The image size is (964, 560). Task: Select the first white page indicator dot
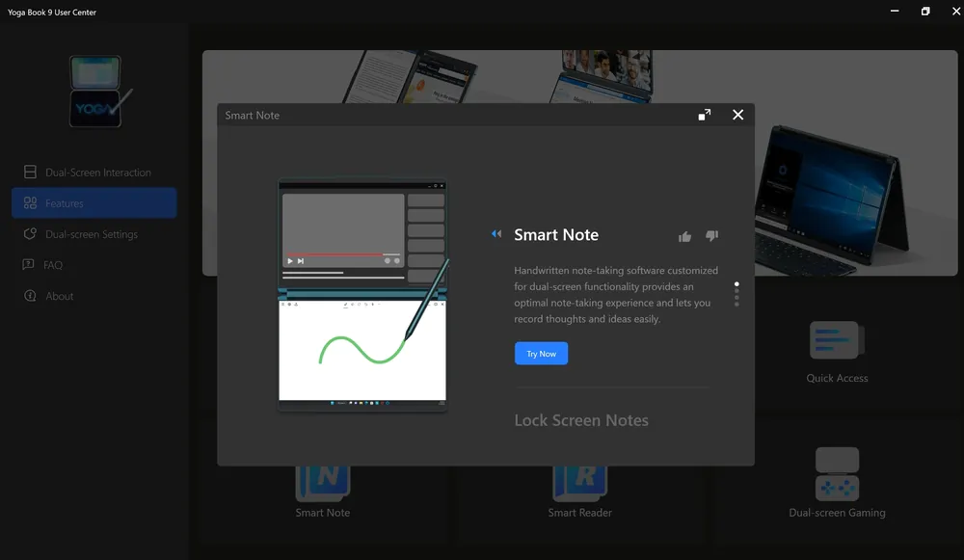pos(736,284)
